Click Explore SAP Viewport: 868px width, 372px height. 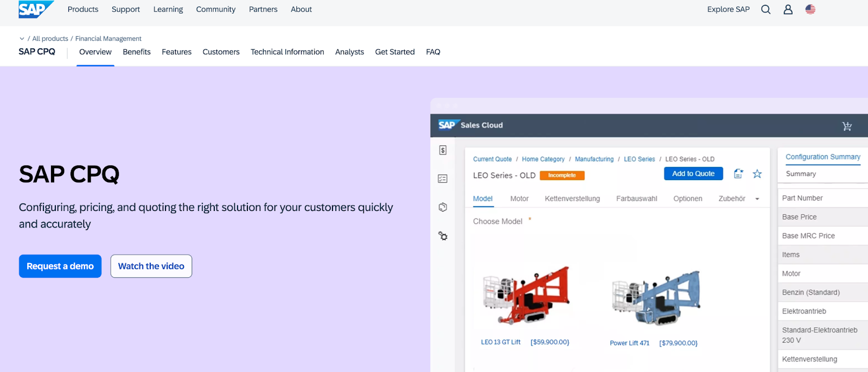728,9
